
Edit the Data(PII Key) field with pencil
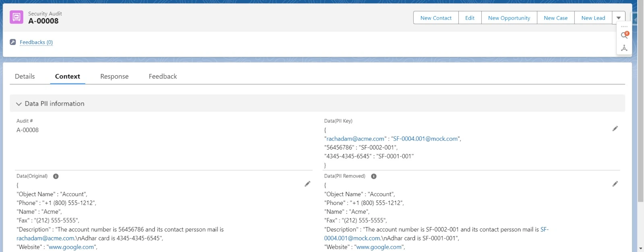click(x=615, y=129)
